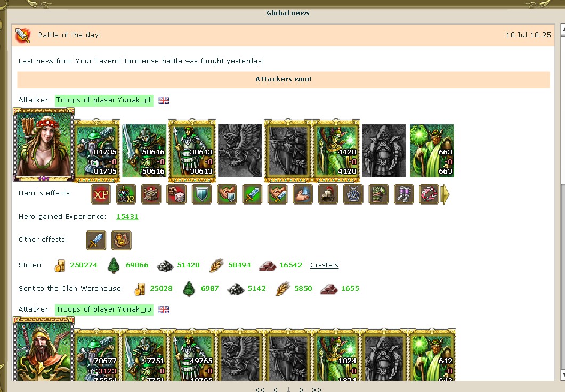Select the blue shield hero effect icon
This screenshot has height=392, width=565.
tap(202, 194)
